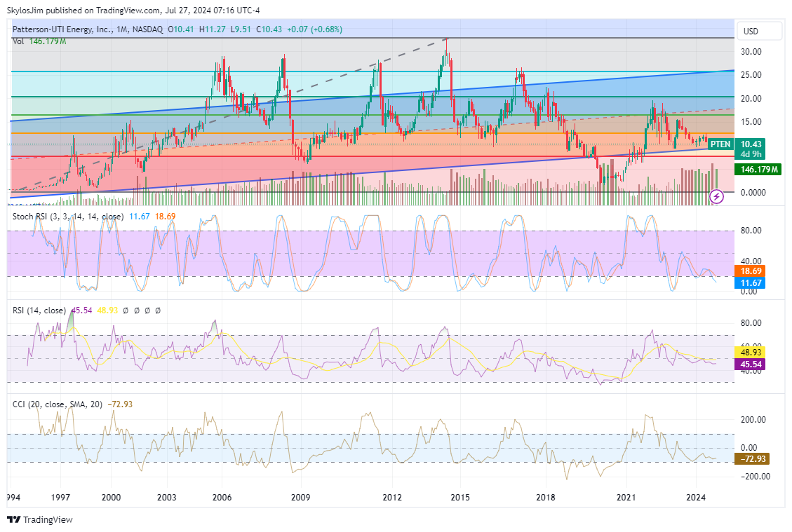The height and width of the screenshot is (532, 792).
Task: Select the RSI (14, close) legend
Action: click(39, 310)
